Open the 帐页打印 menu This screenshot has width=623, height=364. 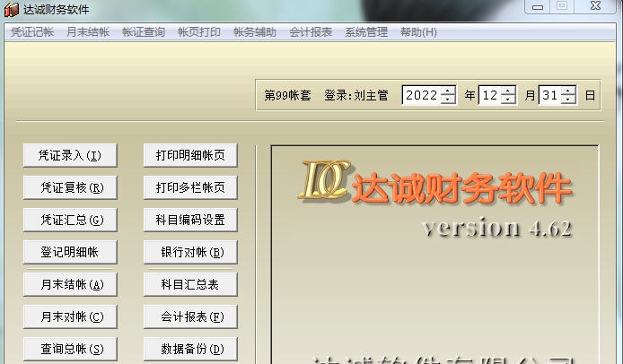[199, 31]
